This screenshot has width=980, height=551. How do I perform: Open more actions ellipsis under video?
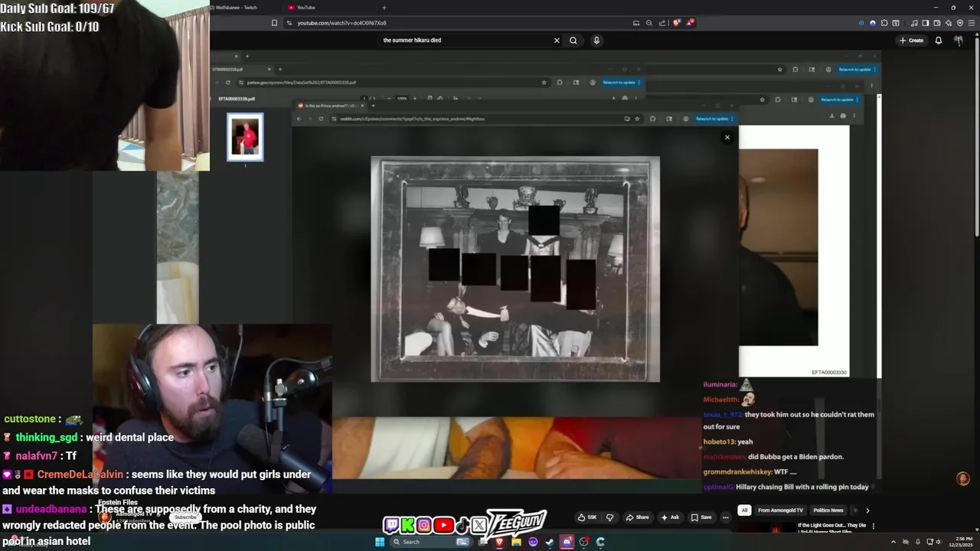click(x=726, y=517)
